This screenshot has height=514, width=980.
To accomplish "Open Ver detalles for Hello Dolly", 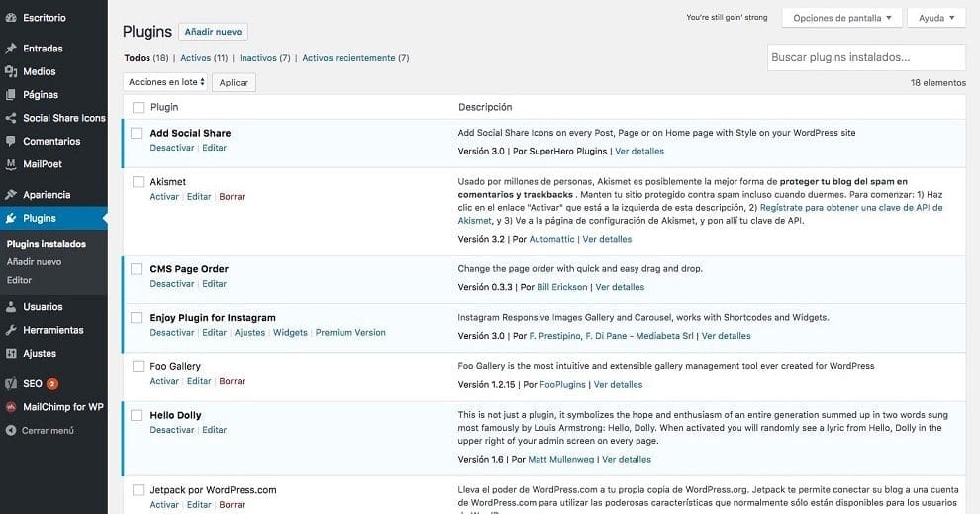I will tap(627, 459).
